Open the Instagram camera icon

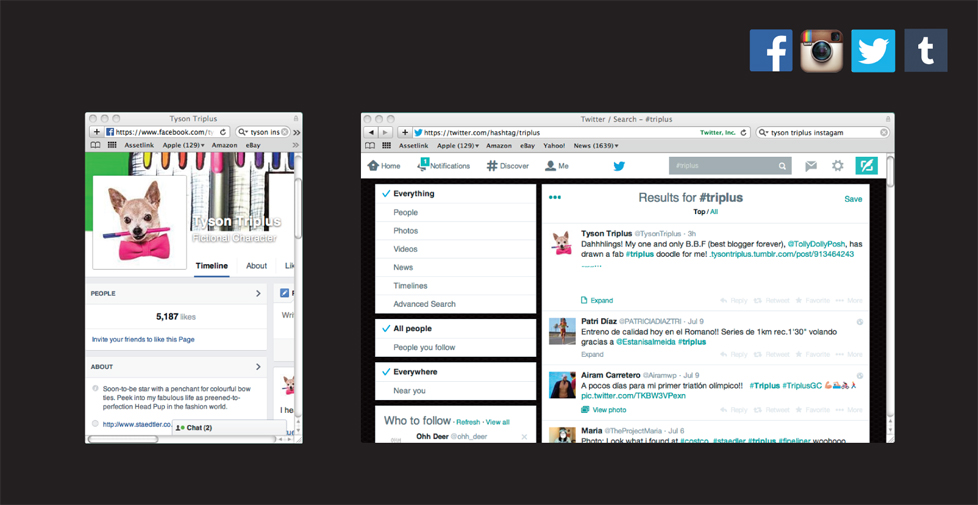[x=822, y=50]
